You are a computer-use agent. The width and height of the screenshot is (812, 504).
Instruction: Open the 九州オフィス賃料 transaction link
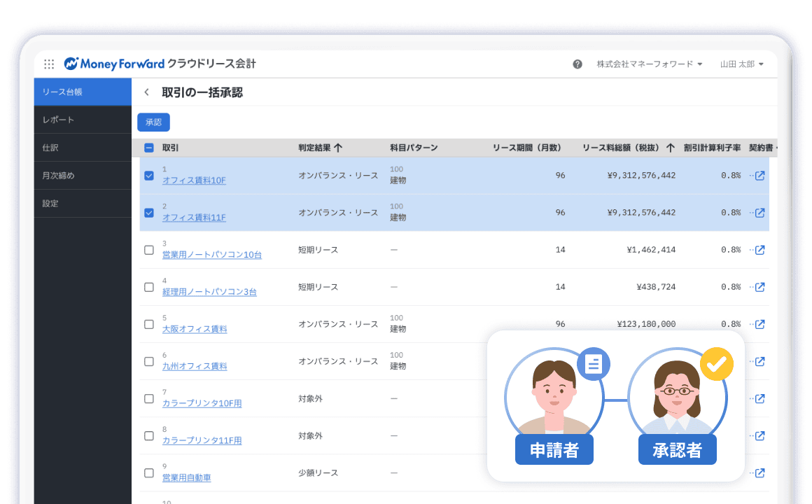pos(195,366)
